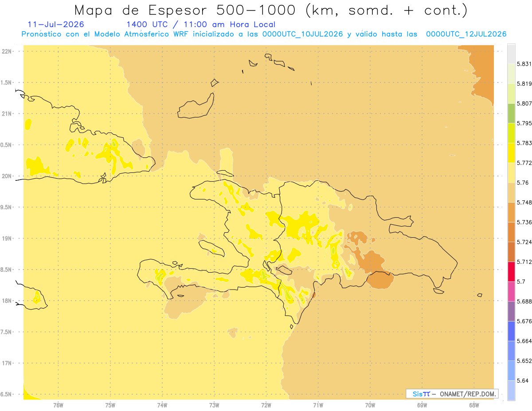Click the pink colorbar segment below 5.7
532x411 pixels.
[511, 291]
